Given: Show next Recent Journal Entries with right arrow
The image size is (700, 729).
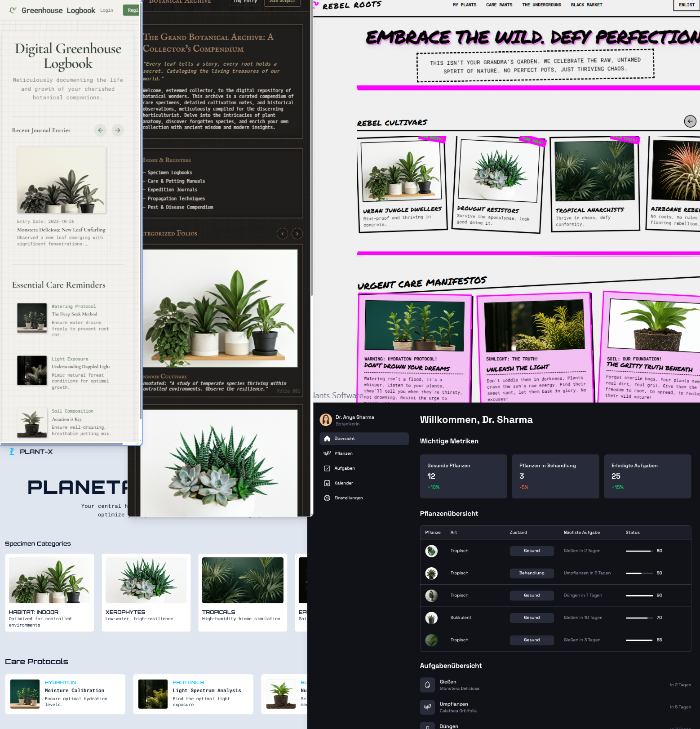Looking at the screenshot, I should [118, 130].
